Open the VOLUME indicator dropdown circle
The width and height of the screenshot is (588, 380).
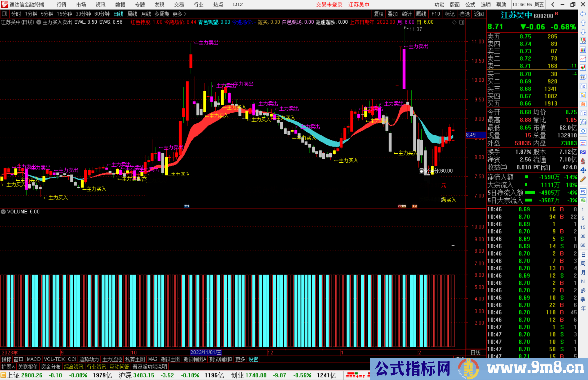[x=3, y=212]
